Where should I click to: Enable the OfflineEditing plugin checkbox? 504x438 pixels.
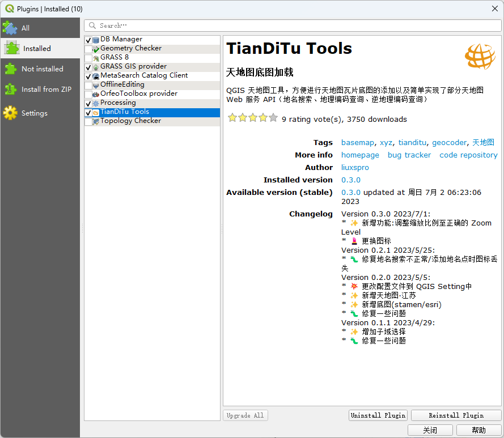[88, 85]
